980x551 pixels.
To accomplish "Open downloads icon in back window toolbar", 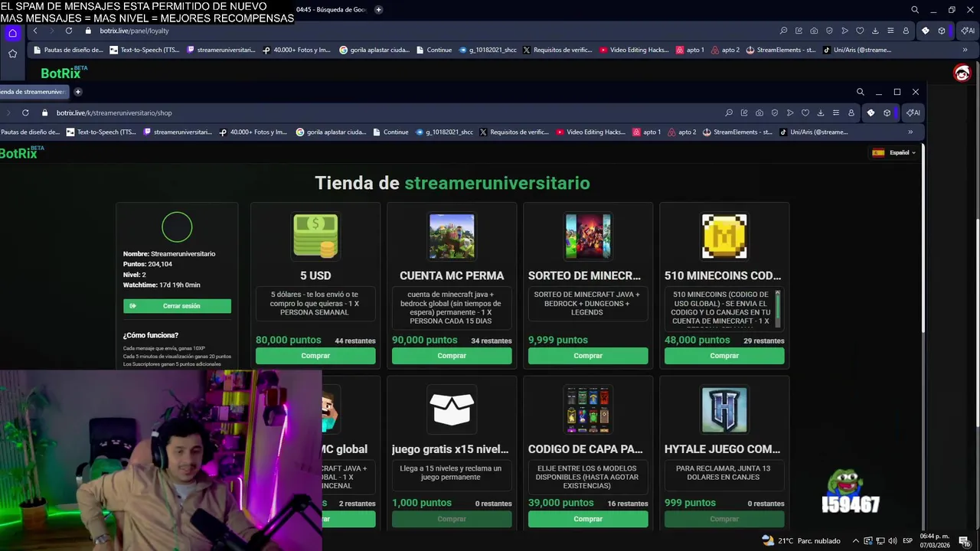I will coord(875,31).
